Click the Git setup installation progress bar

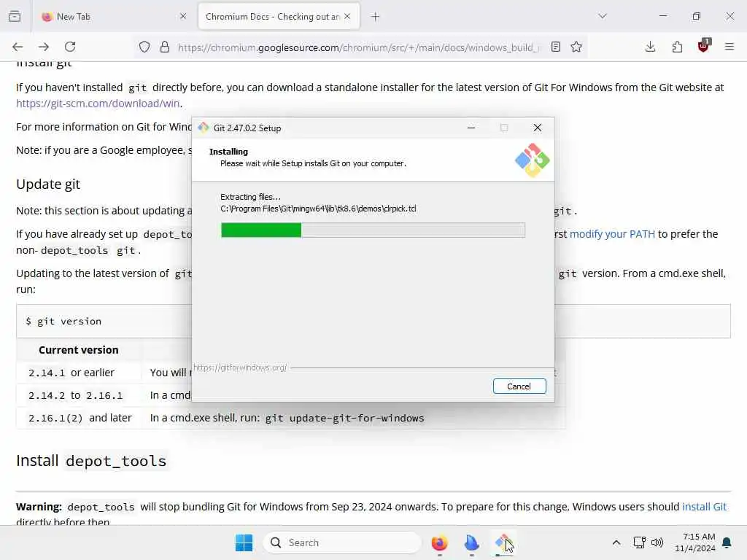tap(373, 230)
